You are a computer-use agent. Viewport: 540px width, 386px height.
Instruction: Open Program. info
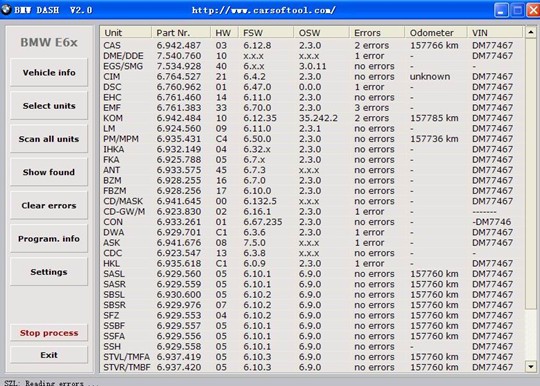[49, 239]
